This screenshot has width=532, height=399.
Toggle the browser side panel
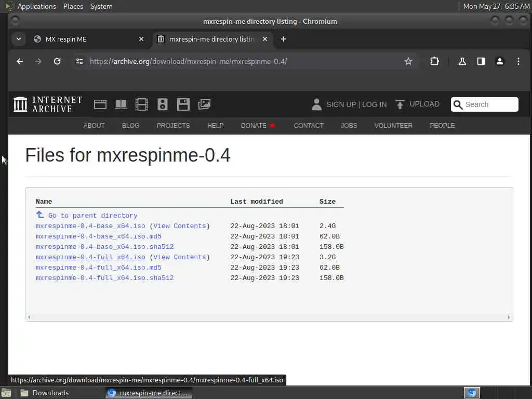tap(481, 61)
